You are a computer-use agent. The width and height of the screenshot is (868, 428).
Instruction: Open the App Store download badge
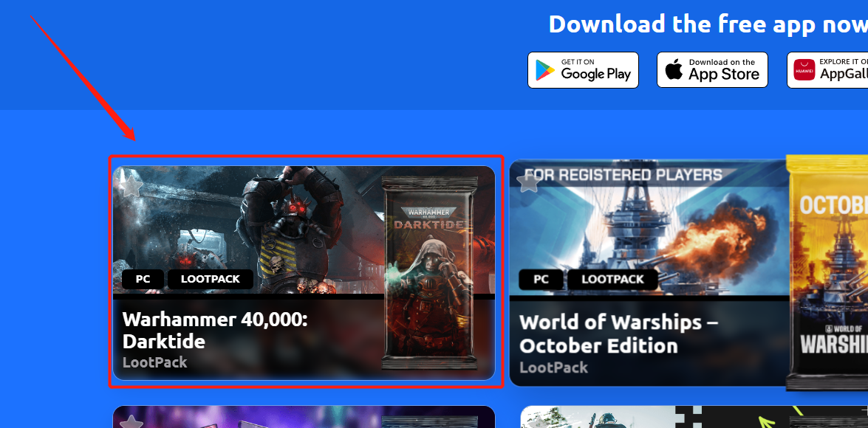click(x=712, y=70)
